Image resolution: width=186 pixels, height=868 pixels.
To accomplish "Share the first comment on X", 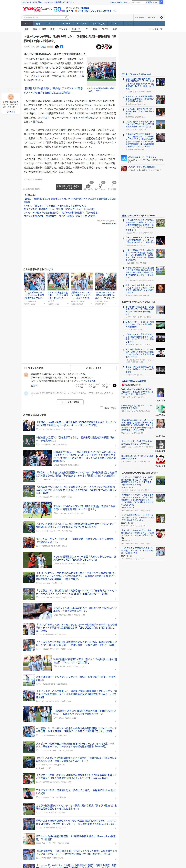I will [114, 386].
